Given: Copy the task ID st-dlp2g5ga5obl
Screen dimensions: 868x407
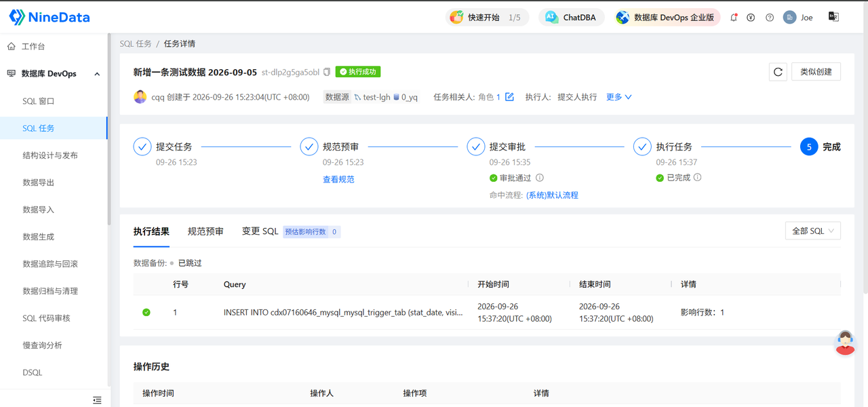Looking at the screenshot, I should point(327,72).
